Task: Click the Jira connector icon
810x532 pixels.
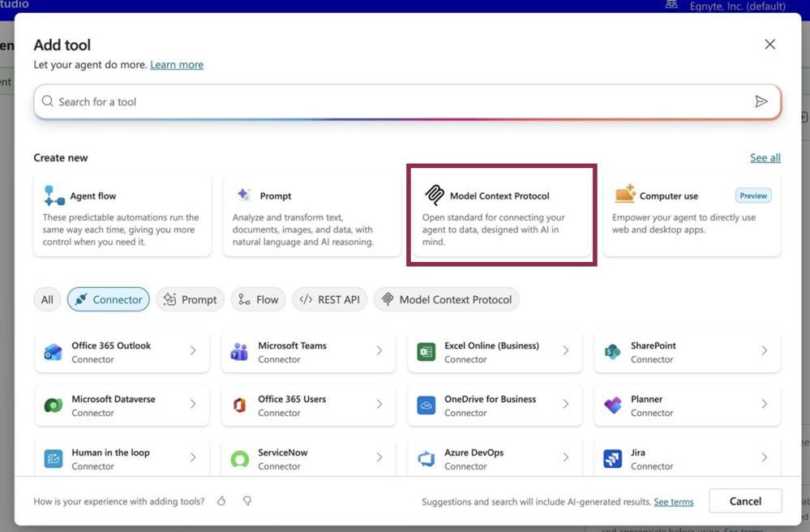Action: pyautogui.click(x=613, y=459)
